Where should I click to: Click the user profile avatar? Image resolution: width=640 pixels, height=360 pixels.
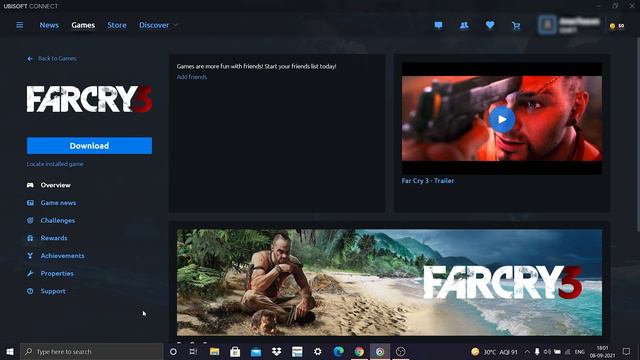click(x=547, y=25)
